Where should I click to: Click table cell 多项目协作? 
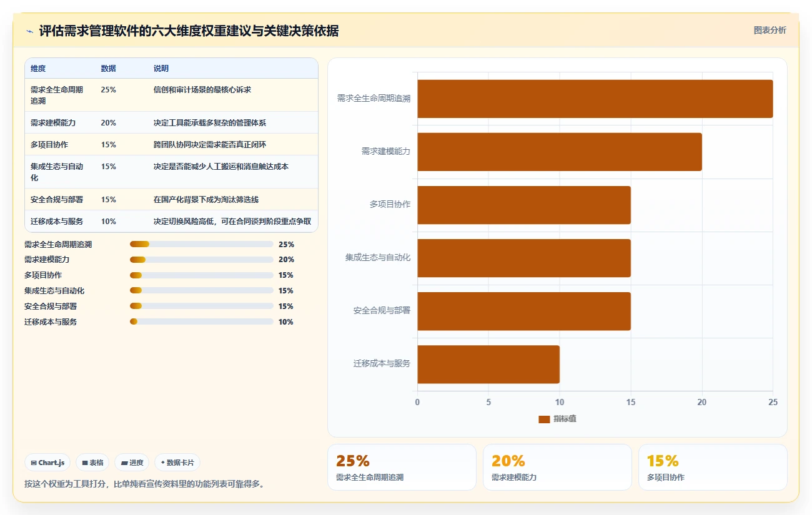[x=49, y=144]
